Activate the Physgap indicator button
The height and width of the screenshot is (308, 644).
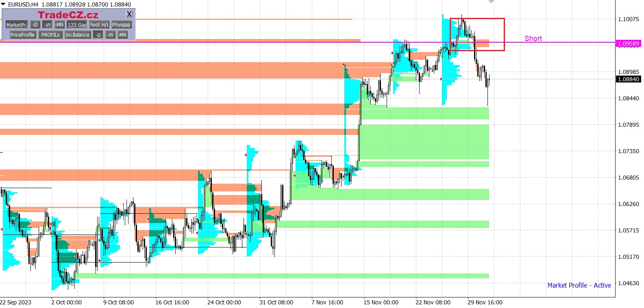pyautogui.click(x=121, y=25)
